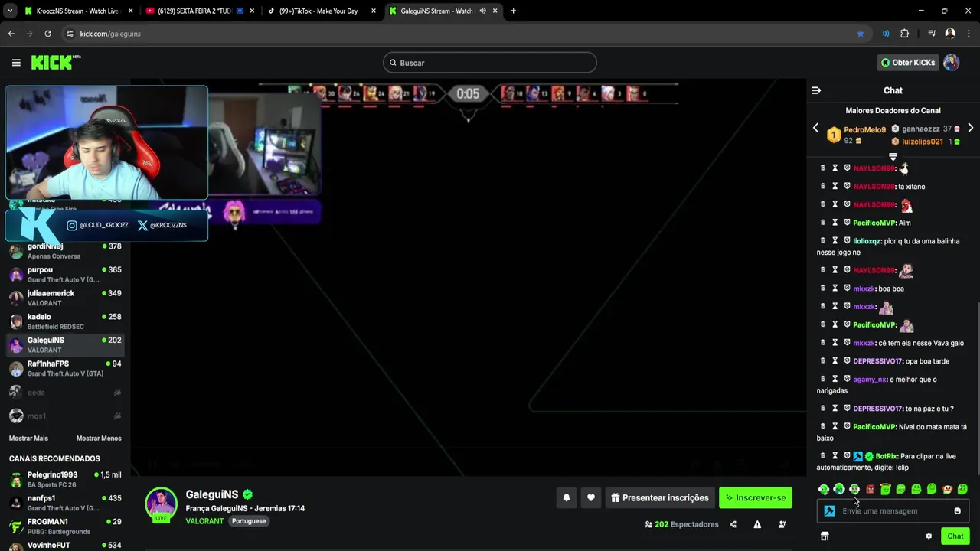Click the PedroMelo9 top donor name
Viewport: 980px width, 551px height.
click(864, 130)
